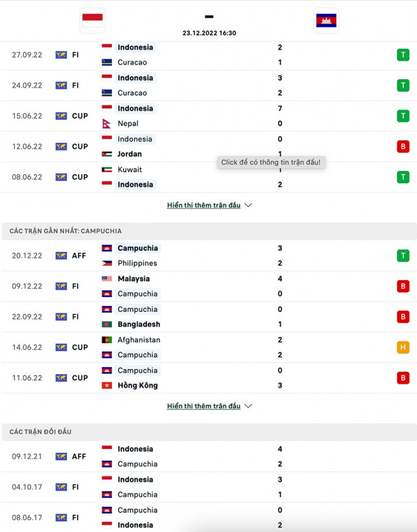This screenshot has height=532, width=417.
Task: Click 'Hiển thị thêm trận đấu' under Campuchia matches
Action: pos(204,406)
